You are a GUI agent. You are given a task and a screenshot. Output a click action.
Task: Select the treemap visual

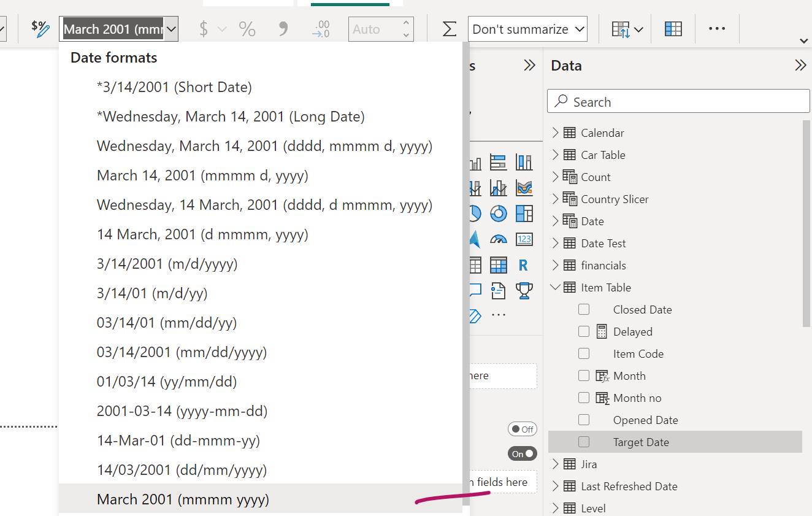coord(524,213)
